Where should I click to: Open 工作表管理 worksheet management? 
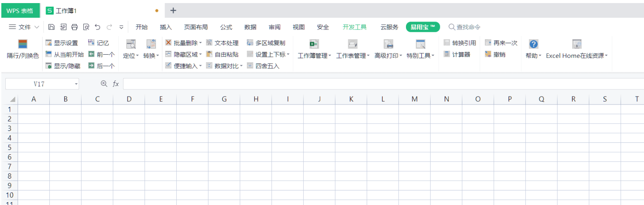(x=353, y=49)
